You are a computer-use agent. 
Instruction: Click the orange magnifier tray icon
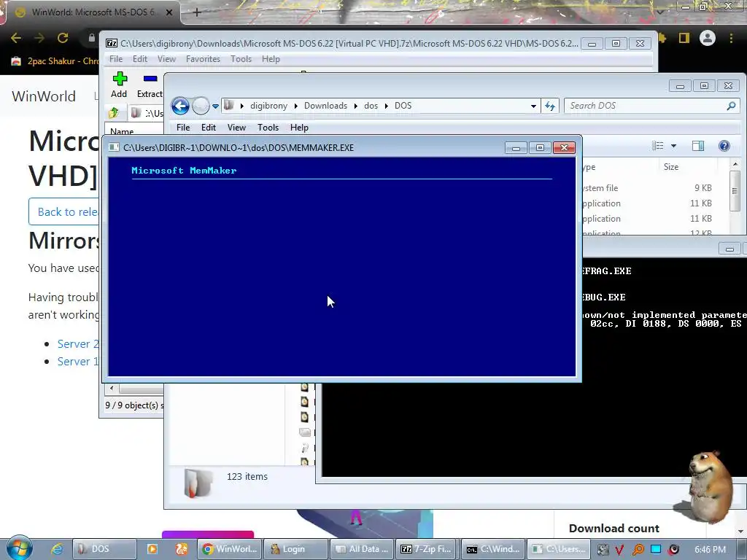coord(638,550)
